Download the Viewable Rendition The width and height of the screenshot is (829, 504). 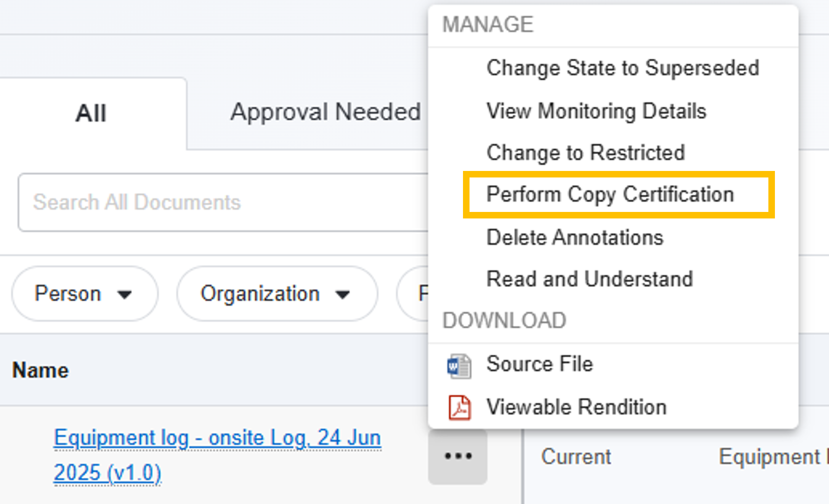576,408
